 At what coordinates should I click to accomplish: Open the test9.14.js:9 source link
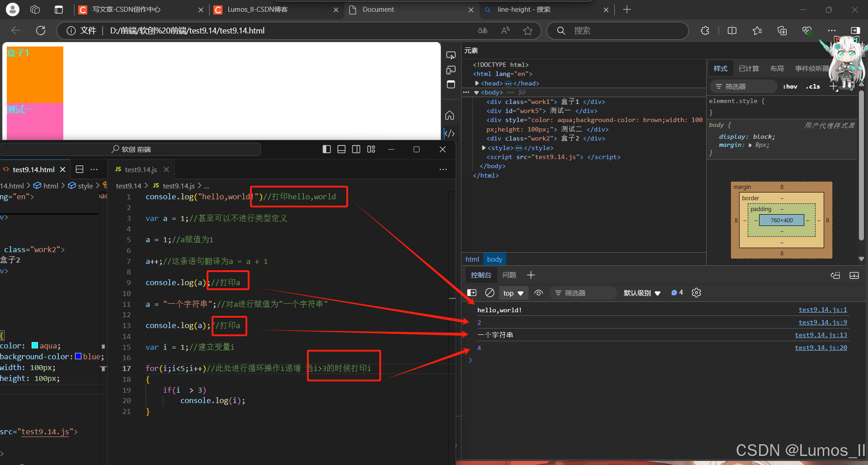coord(823,322)
